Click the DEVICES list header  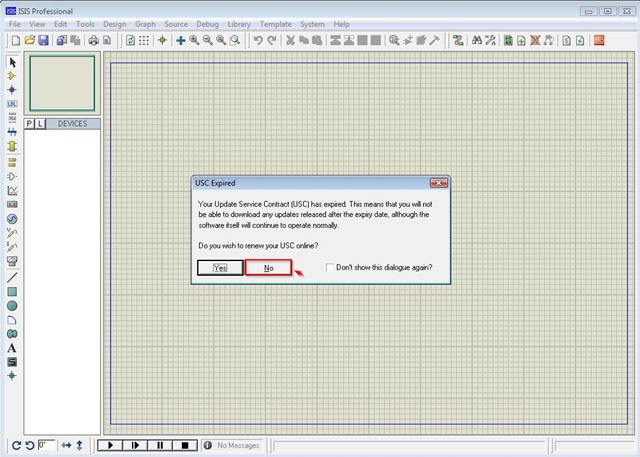(73, 124)
